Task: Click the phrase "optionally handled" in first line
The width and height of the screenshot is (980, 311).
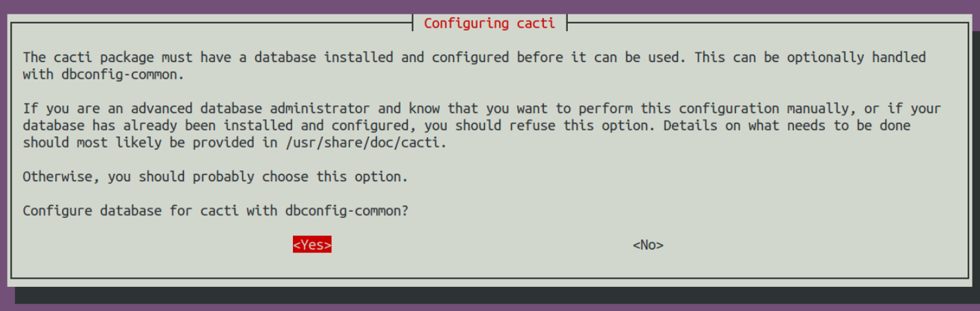Action: click(857, 57)
